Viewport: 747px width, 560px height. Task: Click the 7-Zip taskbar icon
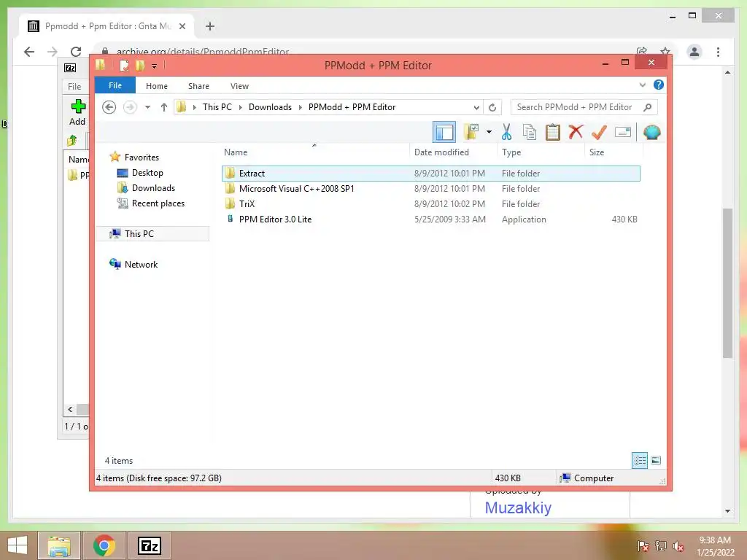coord(149,545)
